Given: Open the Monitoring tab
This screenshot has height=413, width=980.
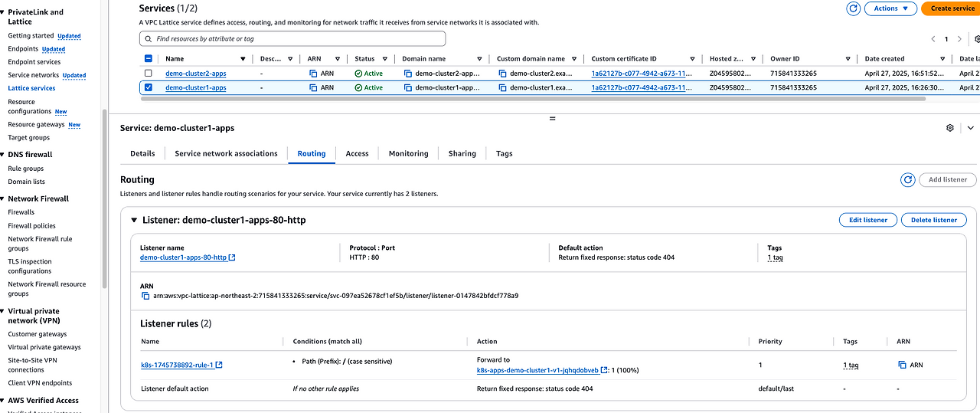Looking at the screenshot, I should [x=408, y=153].
